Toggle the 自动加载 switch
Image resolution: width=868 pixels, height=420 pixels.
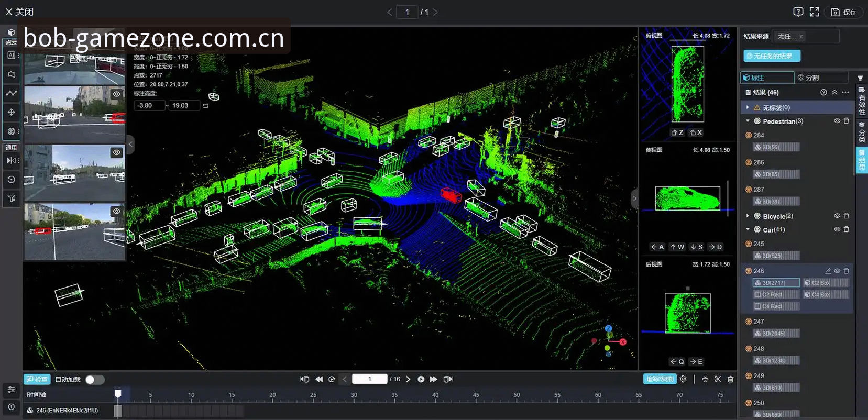tap(95, 380)
